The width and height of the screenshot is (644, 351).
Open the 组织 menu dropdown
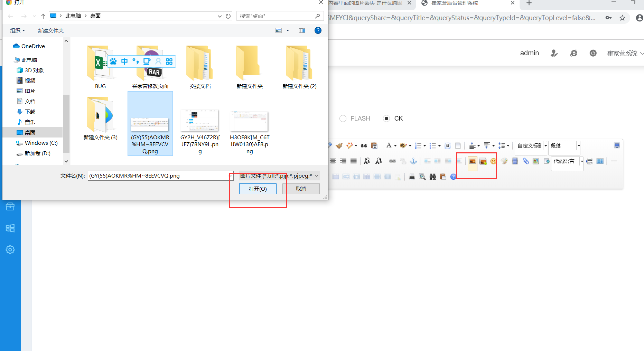point(18,30)
